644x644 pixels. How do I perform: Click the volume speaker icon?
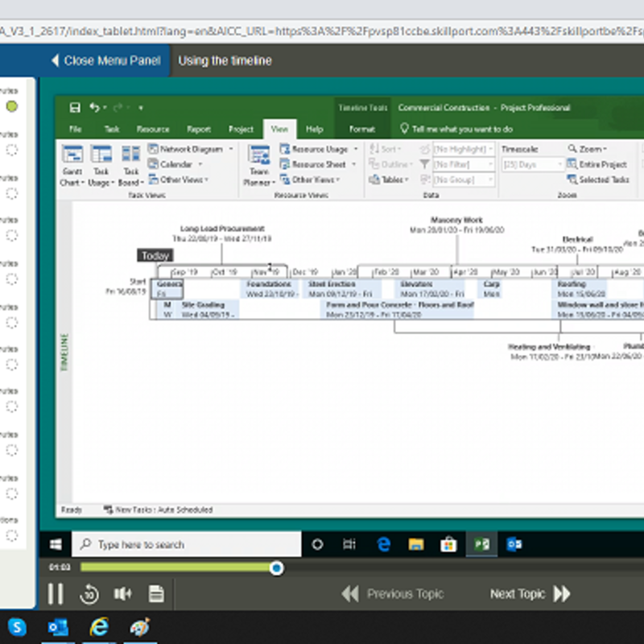click(122, 594)
